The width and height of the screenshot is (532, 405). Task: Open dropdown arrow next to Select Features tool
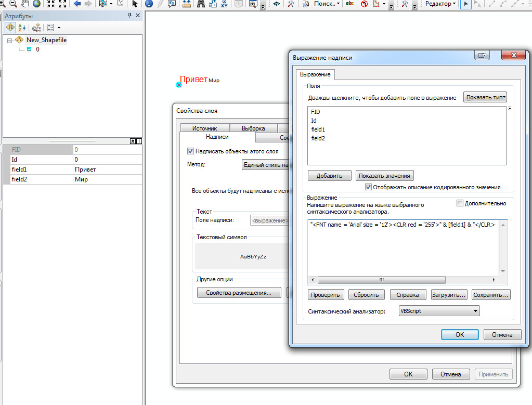111,4
